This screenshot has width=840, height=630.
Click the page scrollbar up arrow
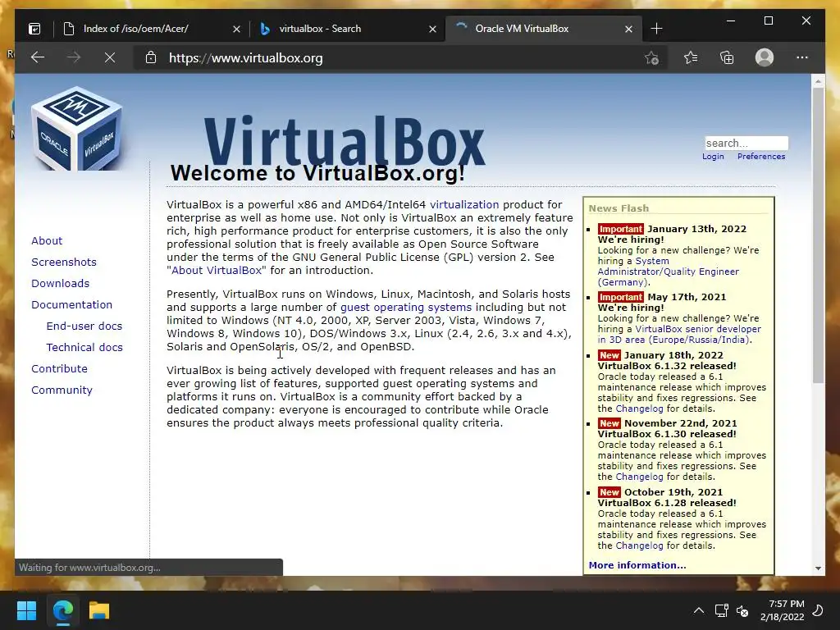[x=818, y=81]
